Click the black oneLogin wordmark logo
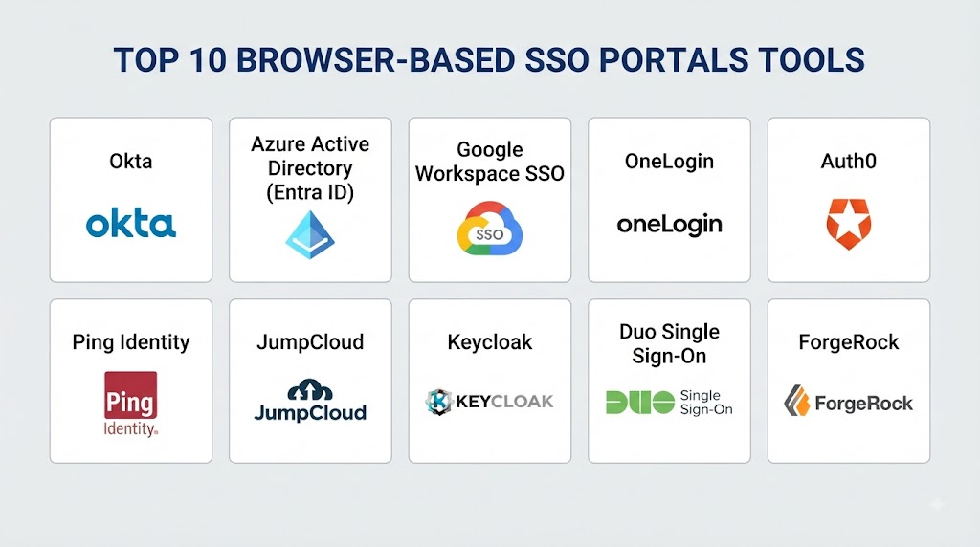 669,225
